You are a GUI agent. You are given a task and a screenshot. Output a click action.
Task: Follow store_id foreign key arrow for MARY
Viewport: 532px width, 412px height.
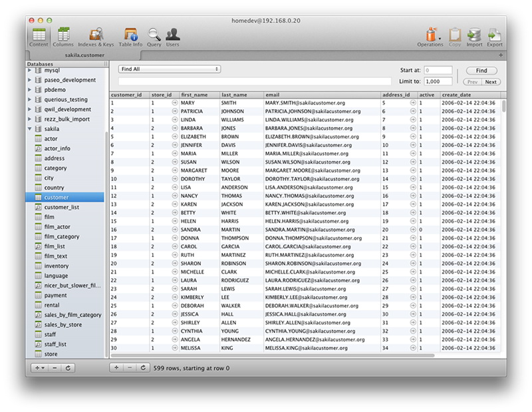click(x=175, y=103)
